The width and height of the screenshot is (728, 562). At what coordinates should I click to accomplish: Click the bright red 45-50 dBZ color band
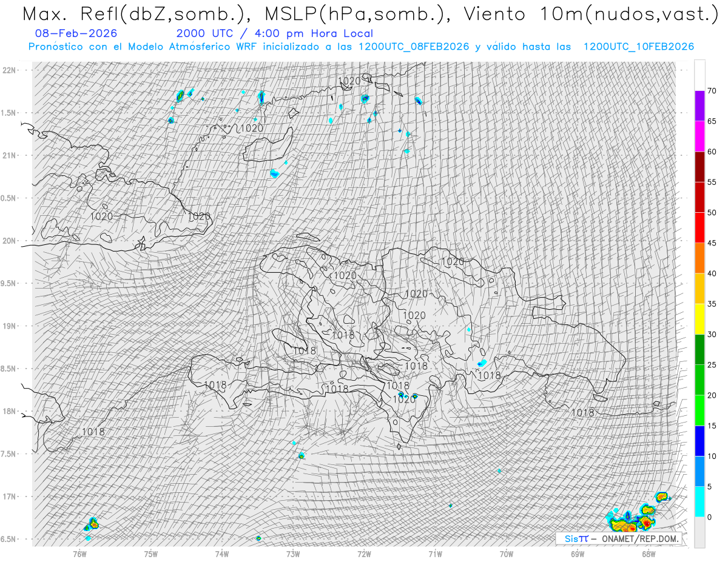coord(699,228)
